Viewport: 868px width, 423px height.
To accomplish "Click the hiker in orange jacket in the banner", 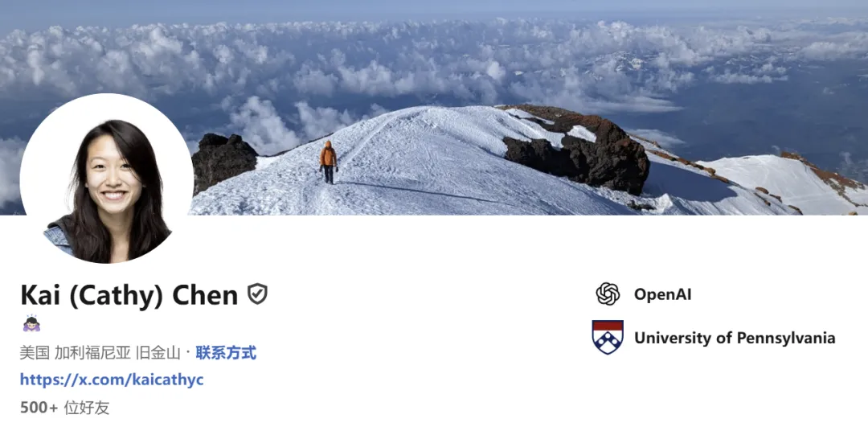I will click(328, 162).
